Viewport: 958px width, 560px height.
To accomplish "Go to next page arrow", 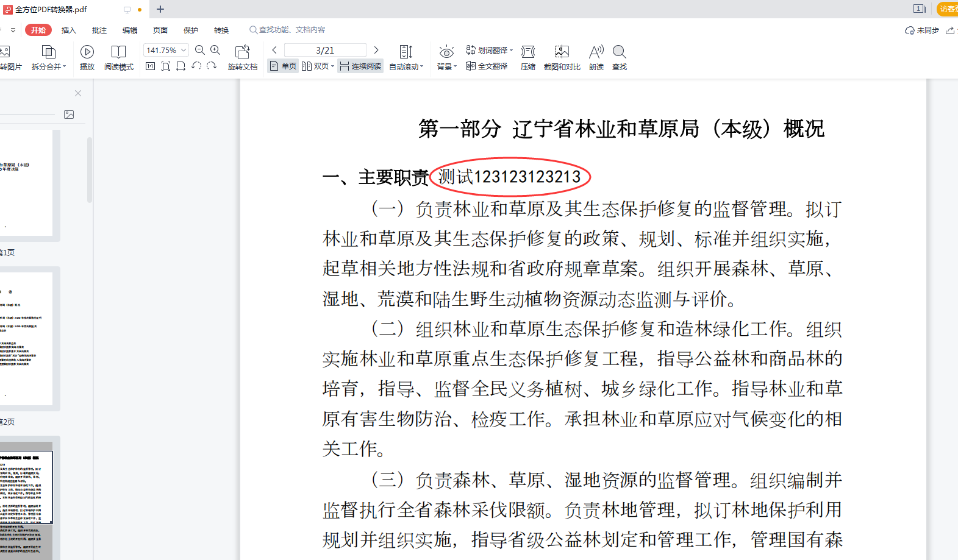I will [376, 50].
